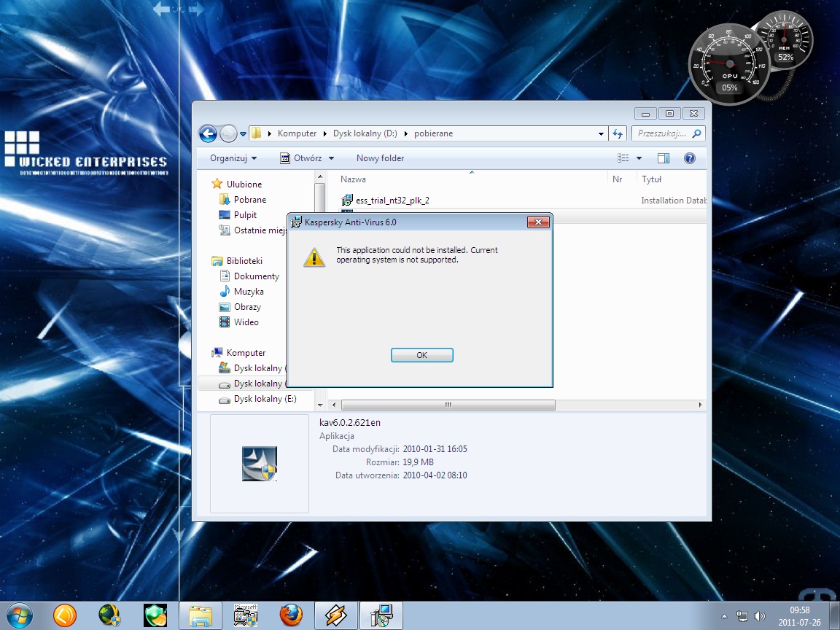The width and height of the screenshot is (840, 630).
Task: Open Windows Explorer from the taskbar
Action: (201, 615)
